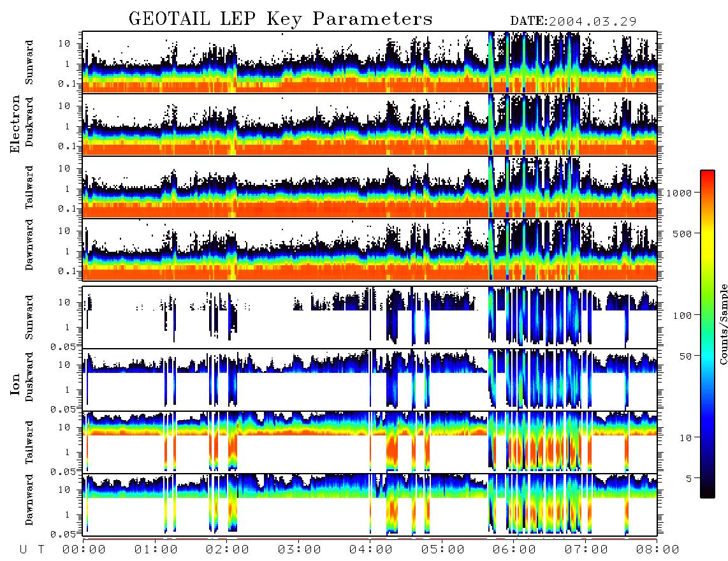The height and width of the screenshot is (561, 728).
Task: Select the Electron "Duskward" panel label
Action: click(29, 122)
